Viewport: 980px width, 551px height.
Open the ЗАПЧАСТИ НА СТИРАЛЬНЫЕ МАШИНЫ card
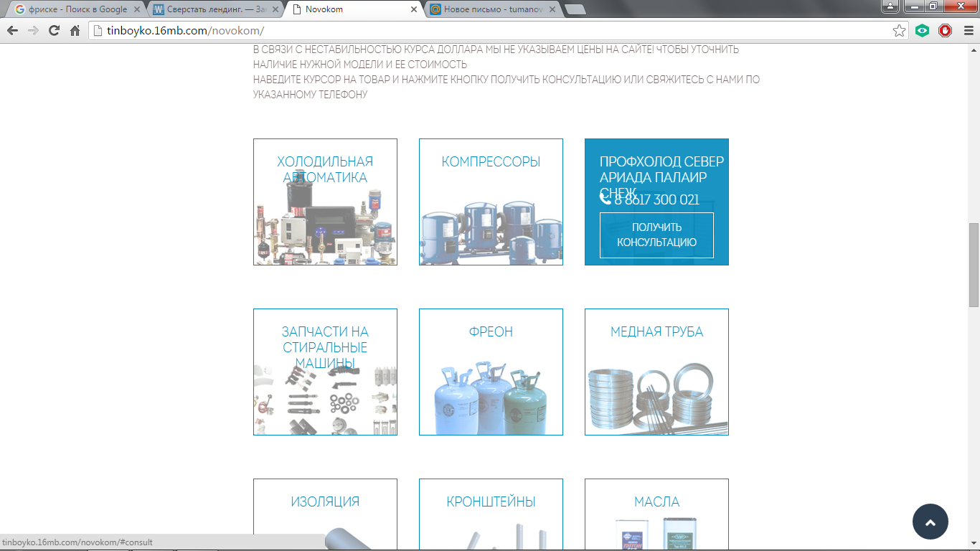click(x=325, y=372)
